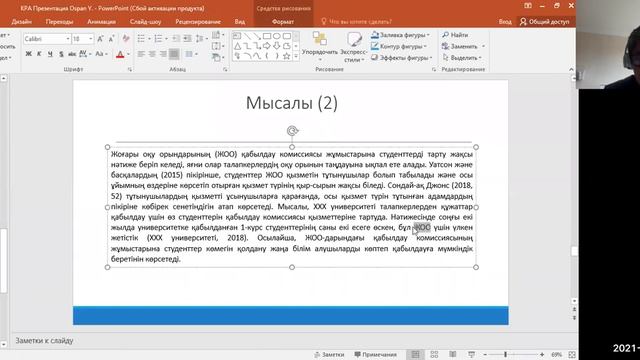Collapse the ribbon with chevron
Viewport: 640px width, 360px height.
pos(571,70)
